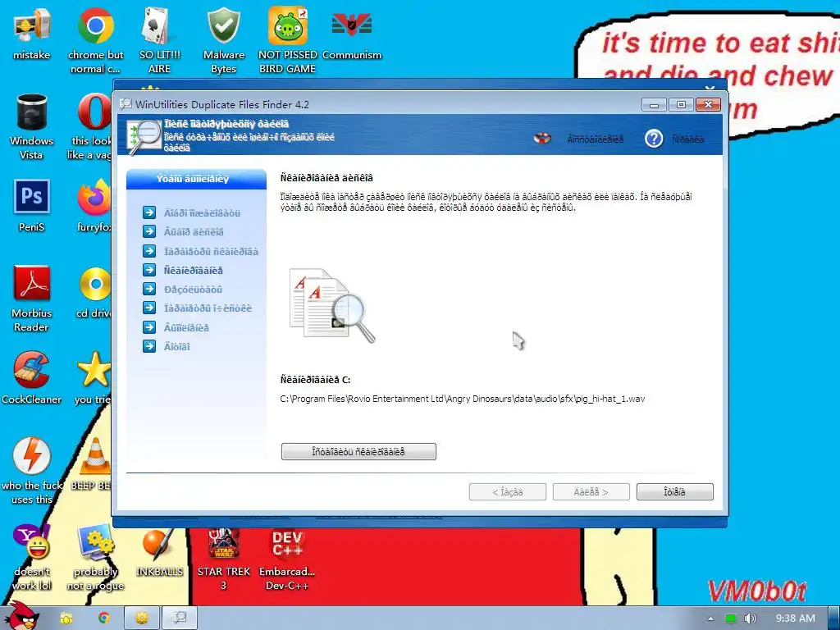840x630 pixels.
Task: Click the 'Äàëåå >' next button
Action: coord(591,492)
